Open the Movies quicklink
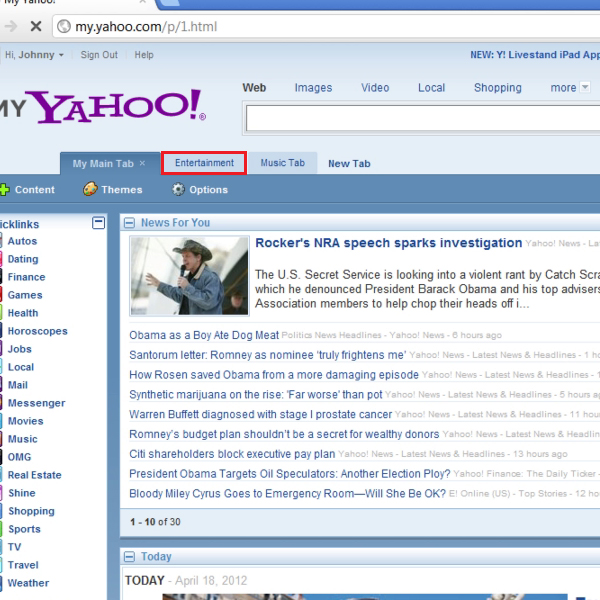Viewport: 600px width, 600px height. coord(26,421)
